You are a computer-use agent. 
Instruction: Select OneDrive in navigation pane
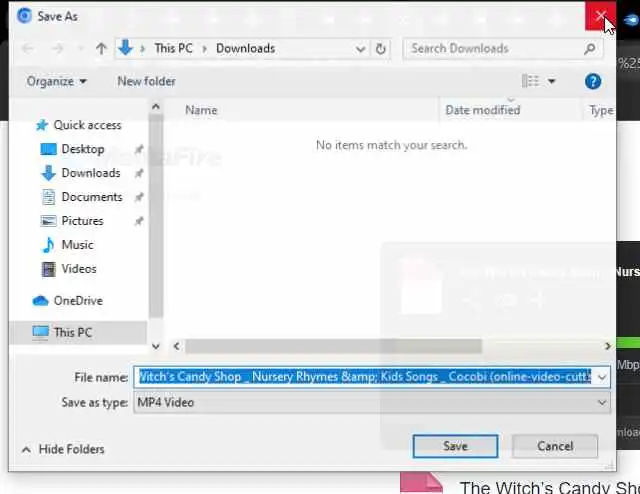tap(78, 301)
